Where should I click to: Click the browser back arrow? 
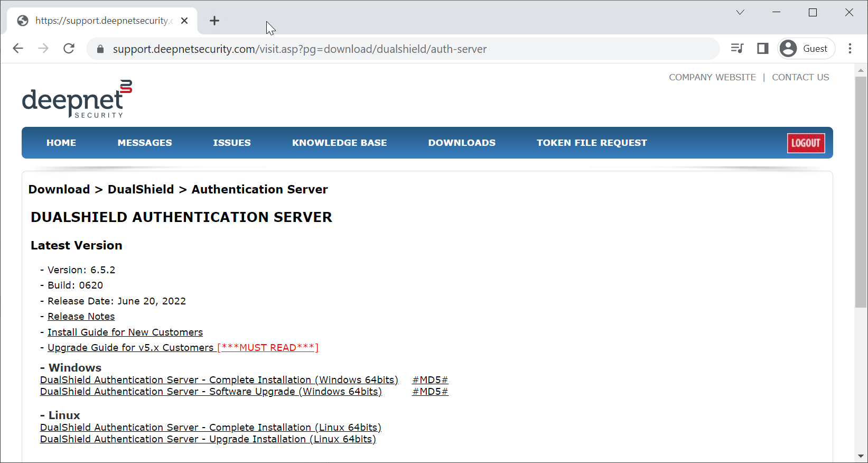[x=18, y=49]
